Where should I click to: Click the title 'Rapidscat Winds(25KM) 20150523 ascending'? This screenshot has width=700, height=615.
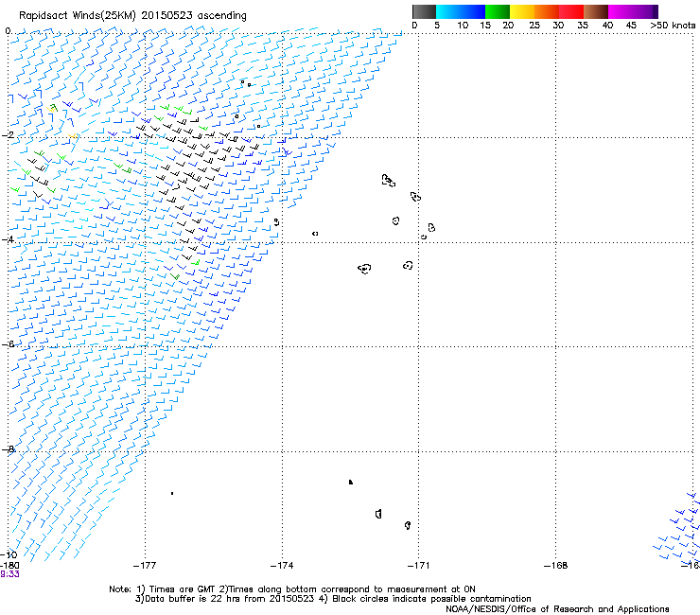(132, 16)
